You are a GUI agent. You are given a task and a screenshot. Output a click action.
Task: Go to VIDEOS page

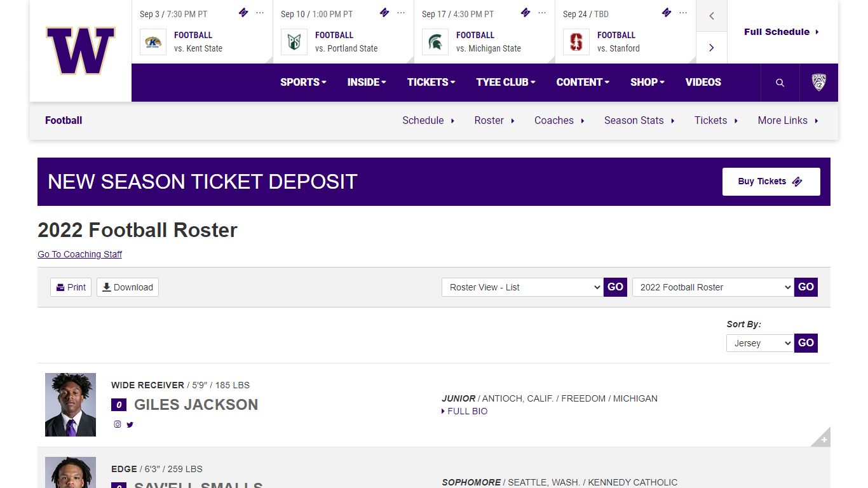703,82
